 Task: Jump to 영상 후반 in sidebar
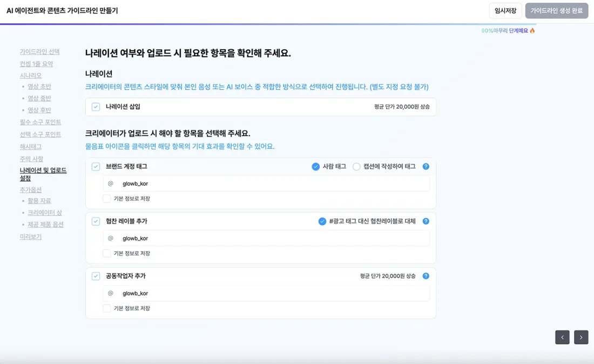[x=39, y=110]
